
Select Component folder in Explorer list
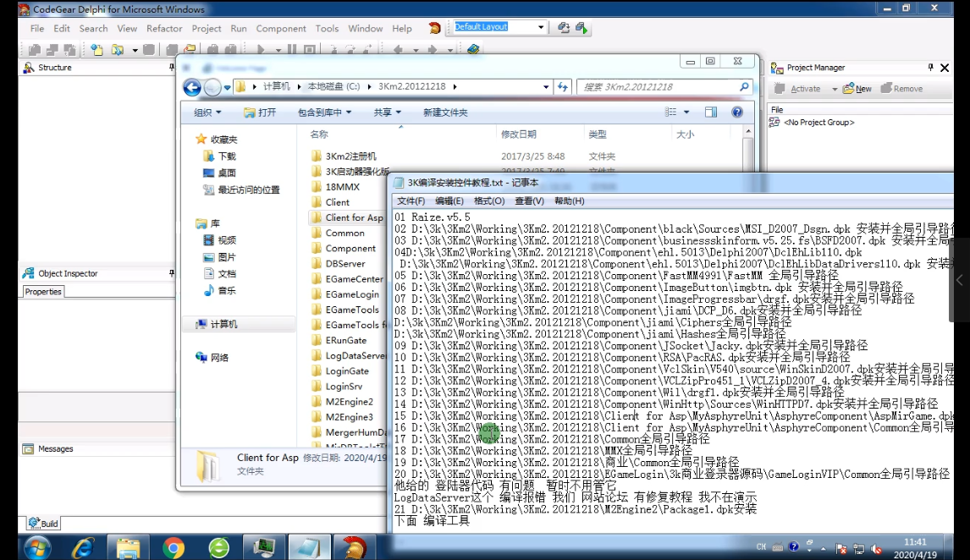tap(350, 248)
